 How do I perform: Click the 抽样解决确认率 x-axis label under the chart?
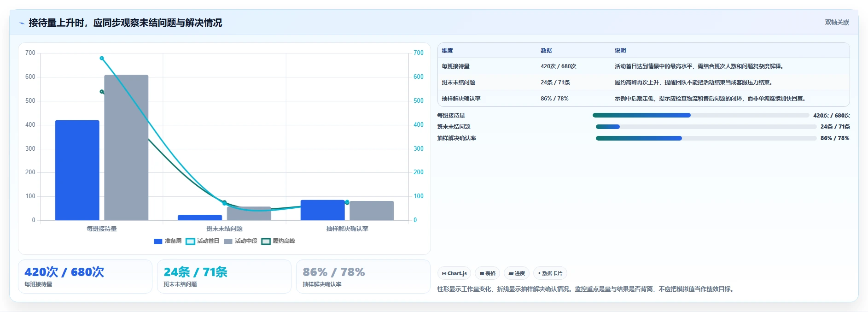tap(347, 229)
